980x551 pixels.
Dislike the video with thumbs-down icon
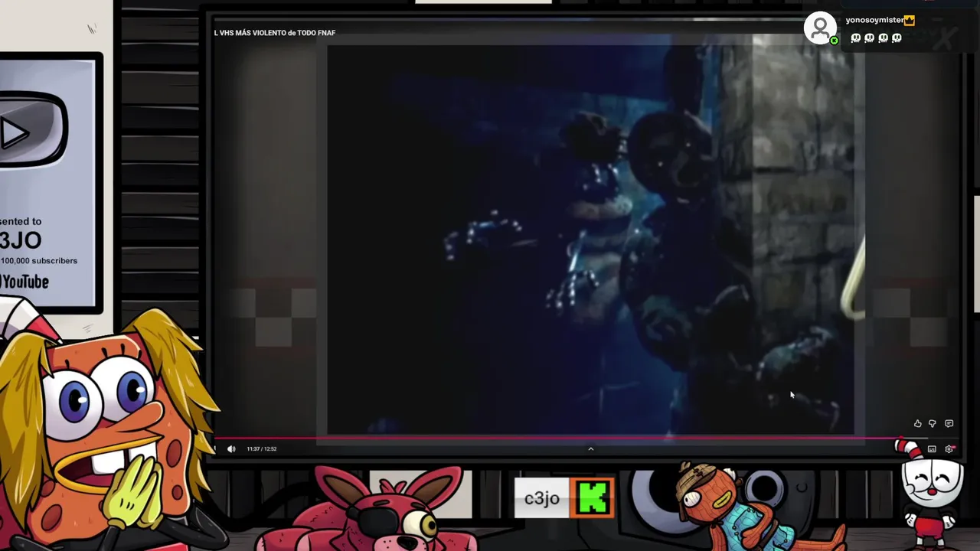(932, 423)
